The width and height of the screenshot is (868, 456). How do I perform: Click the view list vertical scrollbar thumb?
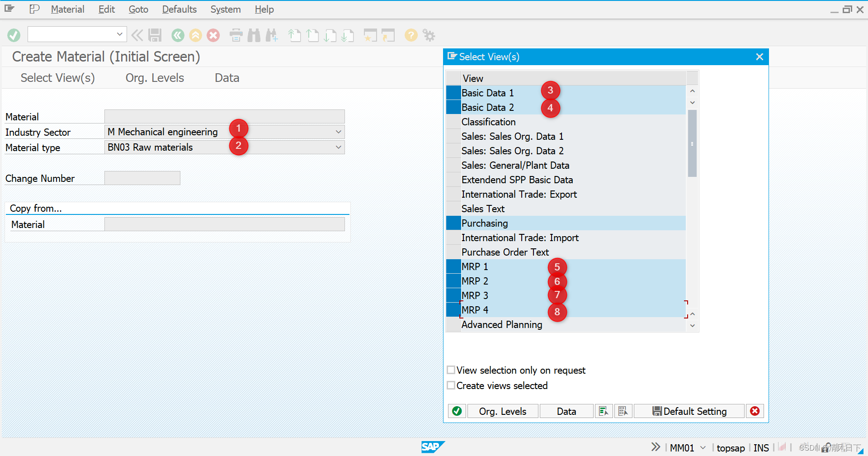(692, 143)
